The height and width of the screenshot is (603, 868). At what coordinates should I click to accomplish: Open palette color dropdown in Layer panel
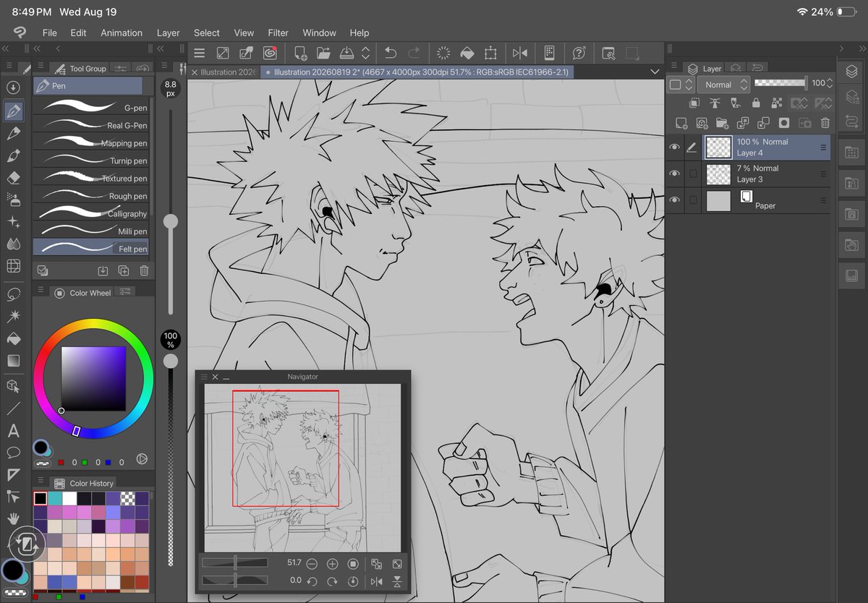[681, 85]
